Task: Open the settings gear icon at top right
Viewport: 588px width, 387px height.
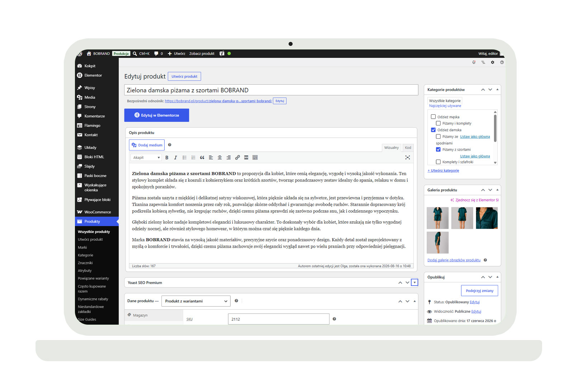Action: pyautogui.click(x=493, y=62)
